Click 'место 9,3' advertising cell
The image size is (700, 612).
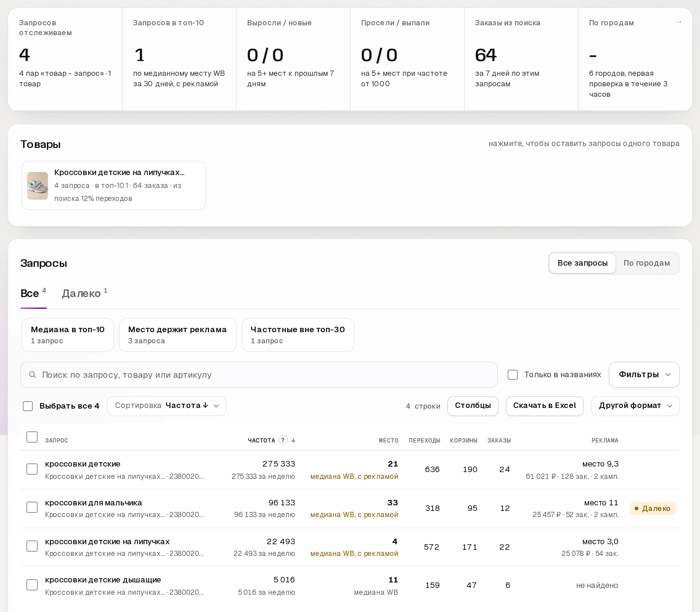[600, 464]
